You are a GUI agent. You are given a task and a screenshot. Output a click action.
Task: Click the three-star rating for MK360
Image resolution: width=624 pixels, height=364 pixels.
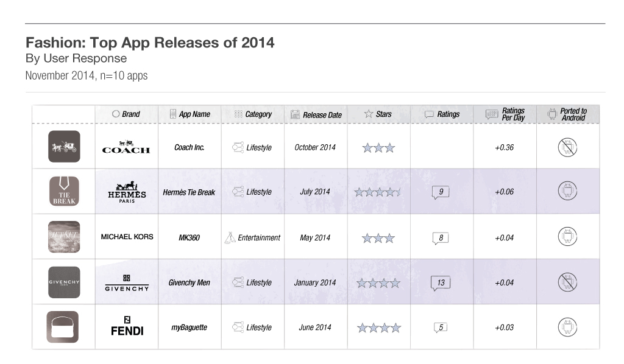pos(378,239)
